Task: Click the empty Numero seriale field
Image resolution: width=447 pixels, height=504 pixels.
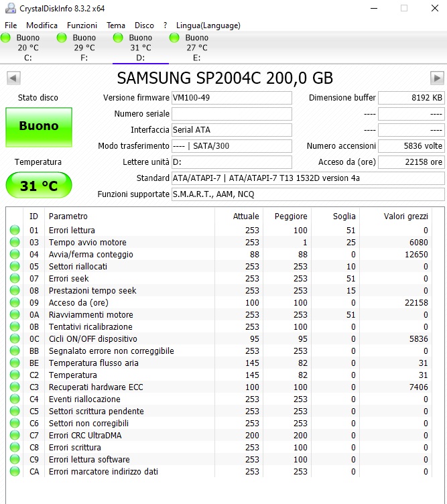Action: click(x=232, y=114)
